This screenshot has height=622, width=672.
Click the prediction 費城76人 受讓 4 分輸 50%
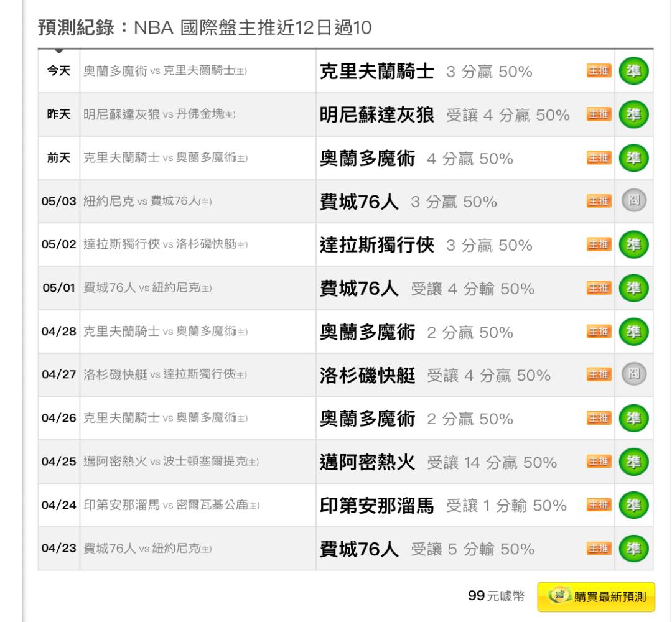tap(427, 288)
